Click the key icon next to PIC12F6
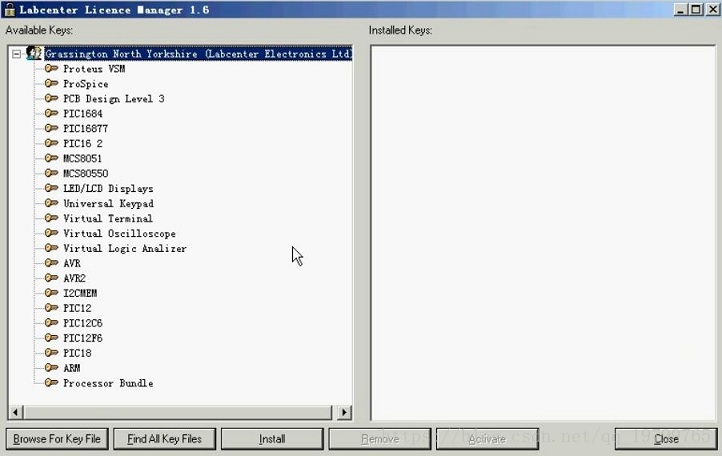 click(52, 338)
